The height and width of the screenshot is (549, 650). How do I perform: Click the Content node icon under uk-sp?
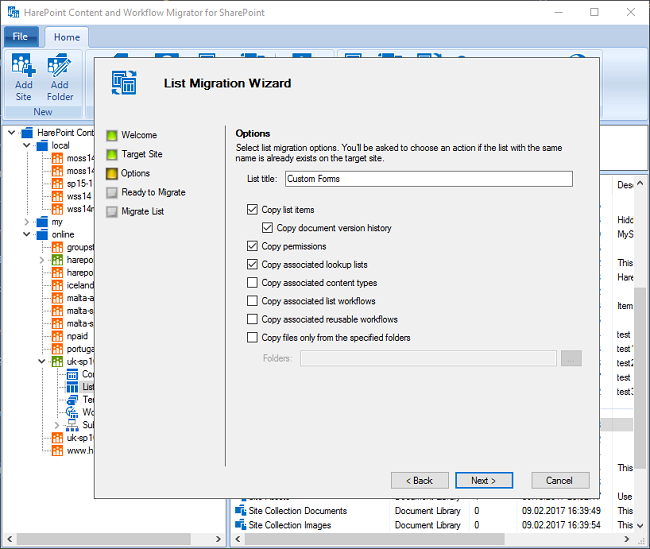tap(72, 374)
